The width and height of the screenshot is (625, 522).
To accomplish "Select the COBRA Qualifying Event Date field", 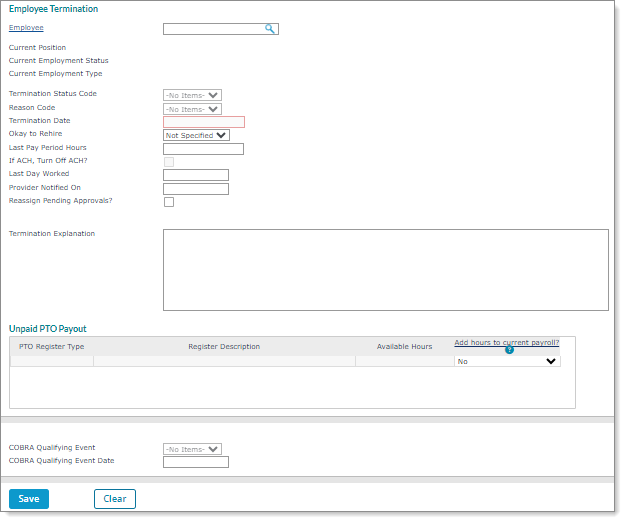I will tap(196, 462).
